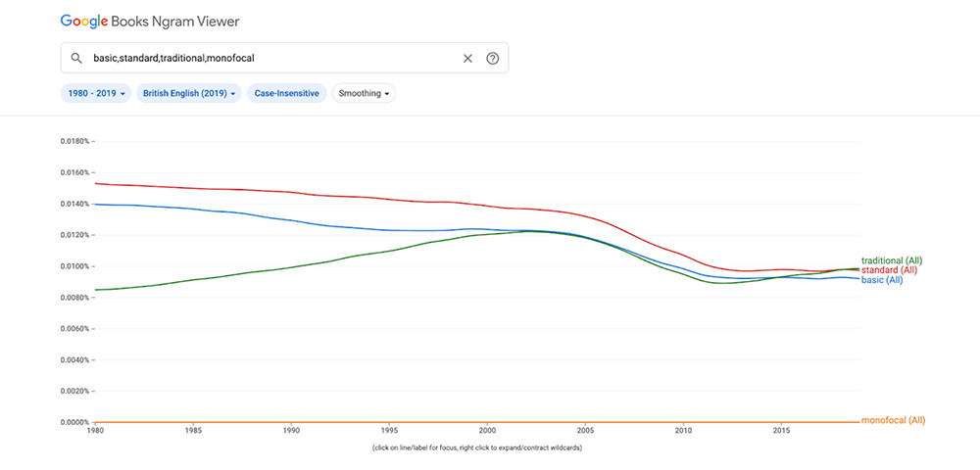Focus the traditional (All) line label
Screen dimensions: 980x470
892,260
